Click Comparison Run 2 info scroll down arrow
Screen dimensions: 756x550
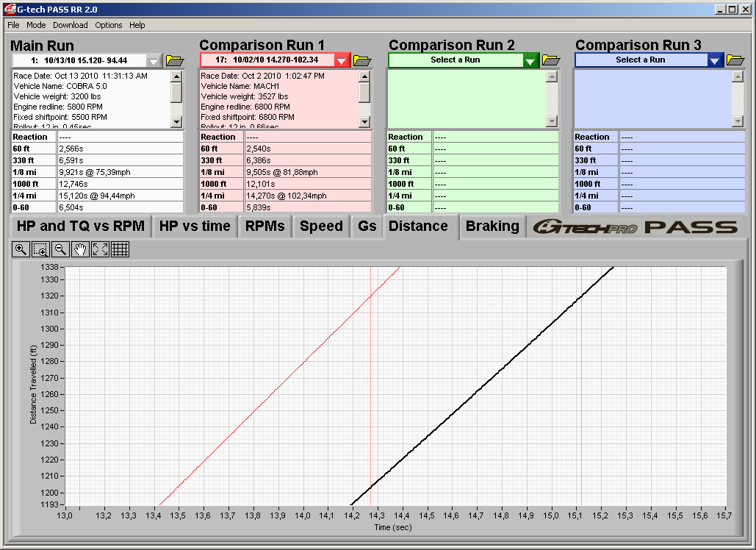[x=552, y=121]
